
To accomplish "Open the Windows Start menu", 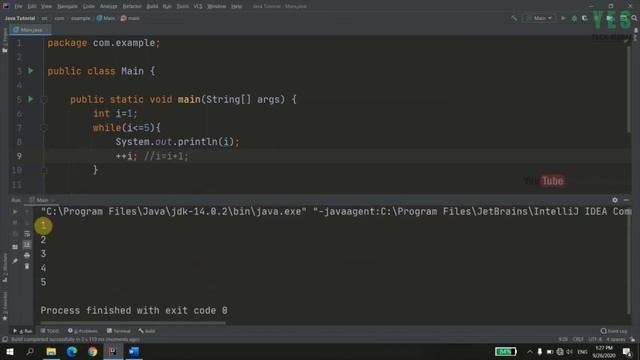I will 9,351.
